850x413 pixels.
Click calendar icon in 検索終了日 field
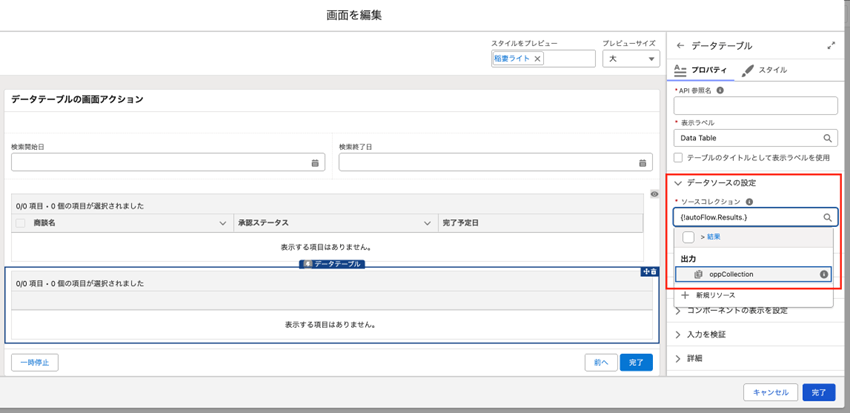[x=643, y=163]
